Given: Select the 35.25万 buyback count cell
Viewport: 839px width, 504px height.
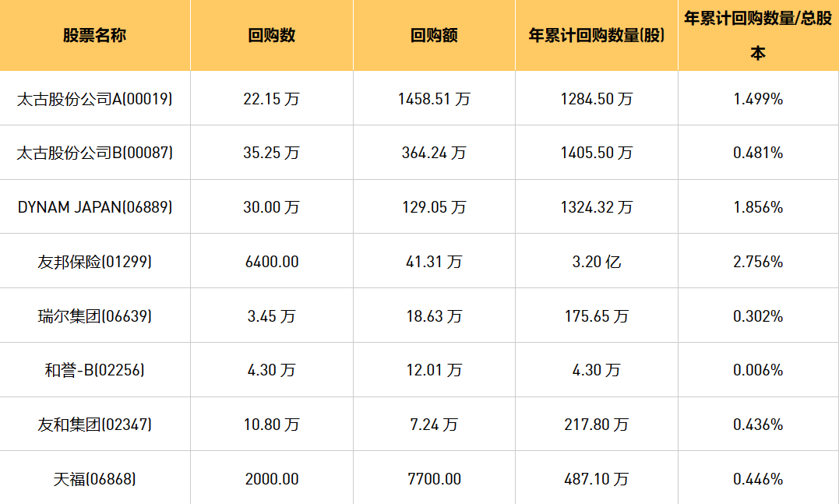Looking at the screenshot, I should coord(271,153).
